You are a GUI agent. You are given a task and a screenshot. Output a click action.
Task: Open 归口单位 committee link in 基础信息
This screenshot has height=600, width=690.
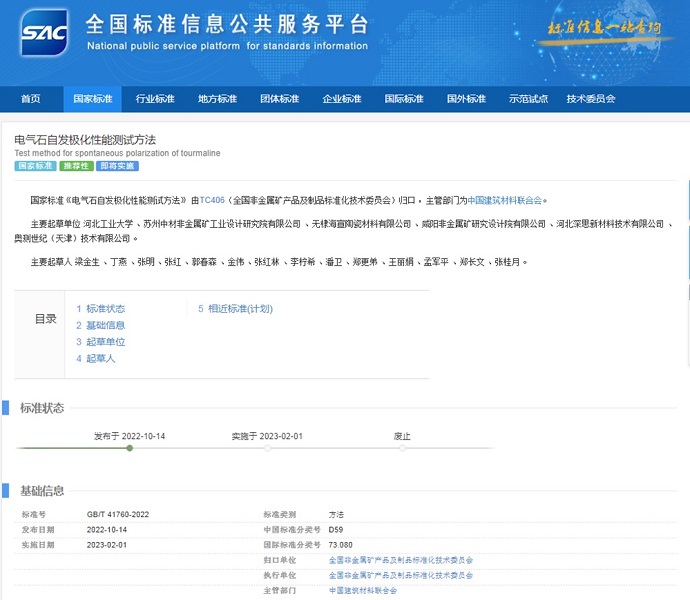coord(401,560)
